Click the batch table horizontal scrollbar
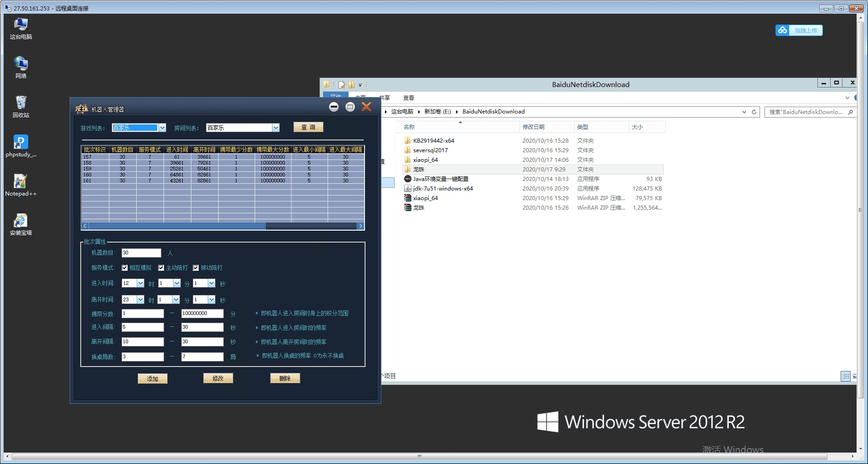The width and height of the screenshot is (868, 464). [177, 226]
